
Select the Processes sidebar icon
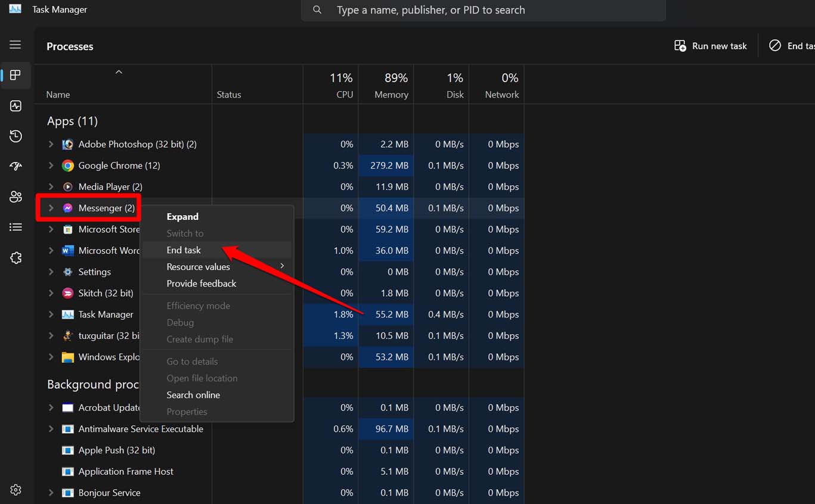(x=16, y=75)
